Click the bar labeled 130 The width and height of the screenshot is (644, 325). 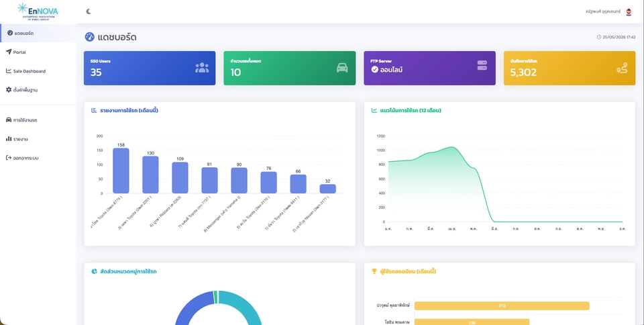(150, 175)
